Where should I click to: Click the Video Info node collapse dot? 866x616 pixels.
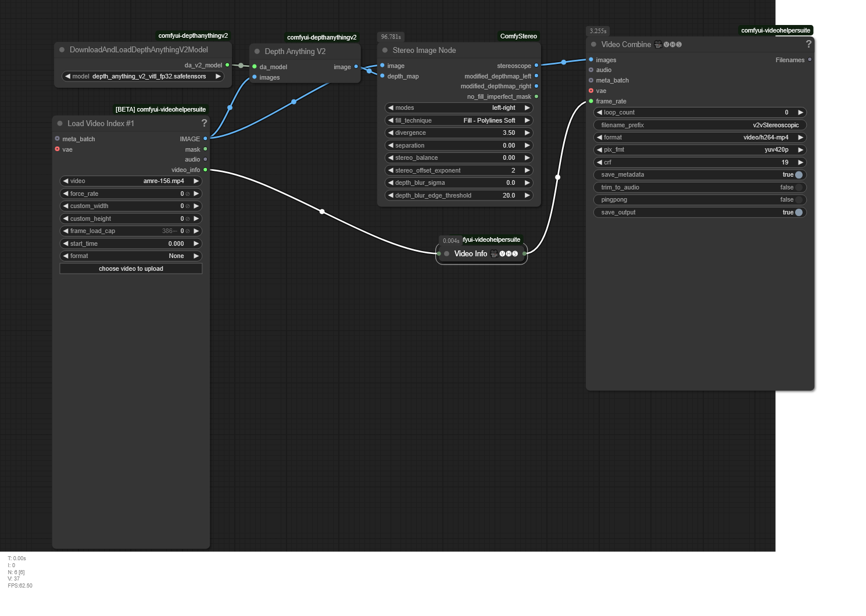(446, 254)
